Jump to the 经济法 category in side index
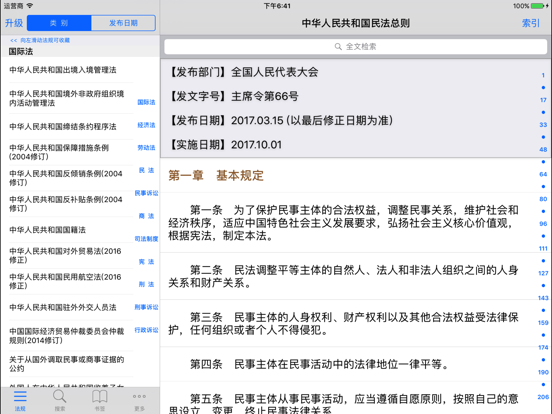This screenshot has height=414, width=552. click(146, 125)
